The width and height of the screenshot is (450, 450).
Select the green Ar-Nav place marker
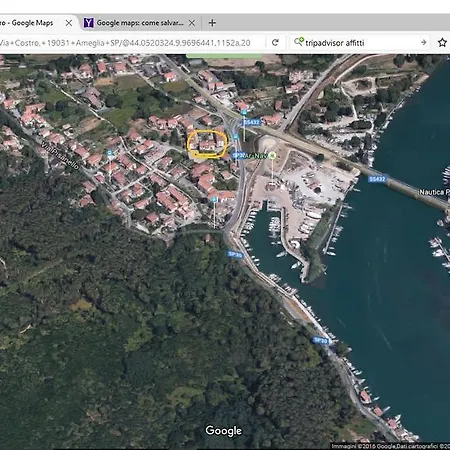272,155
